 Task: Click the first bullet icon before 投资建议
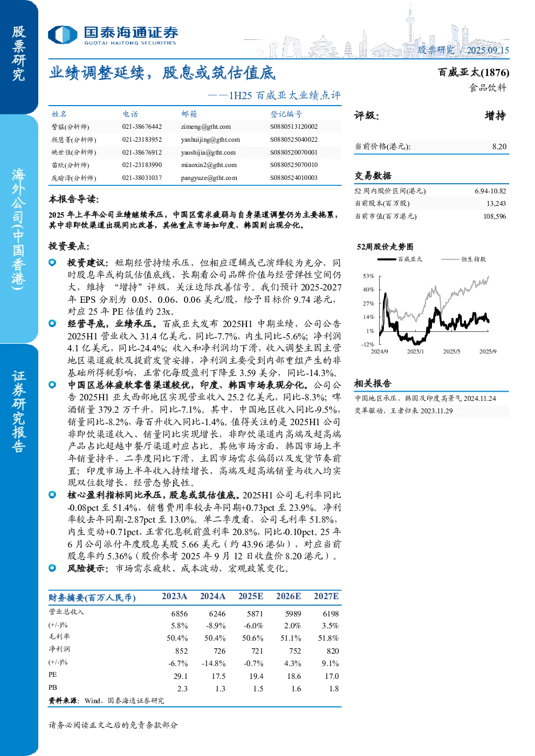click(x=52, y=262)
